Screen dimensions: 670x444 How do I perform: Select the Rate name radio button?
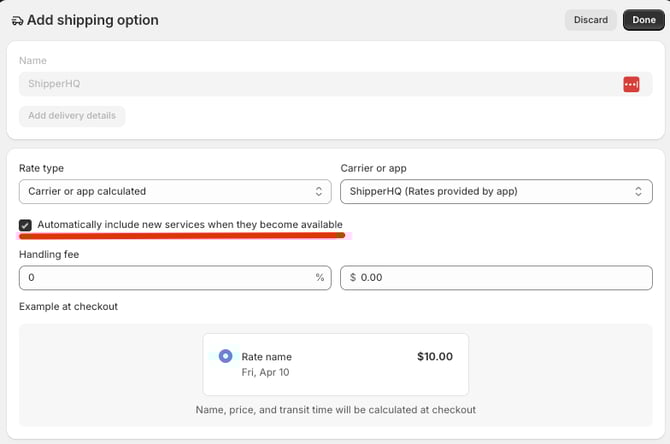coord(225,356)
